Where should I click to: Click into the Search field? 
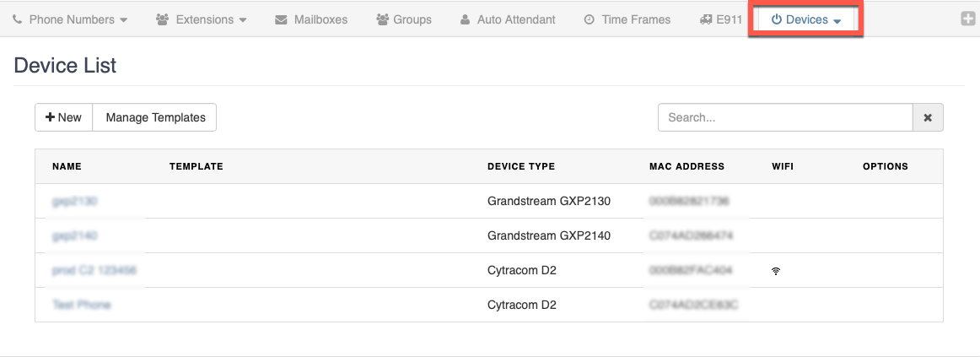[784, 118]
